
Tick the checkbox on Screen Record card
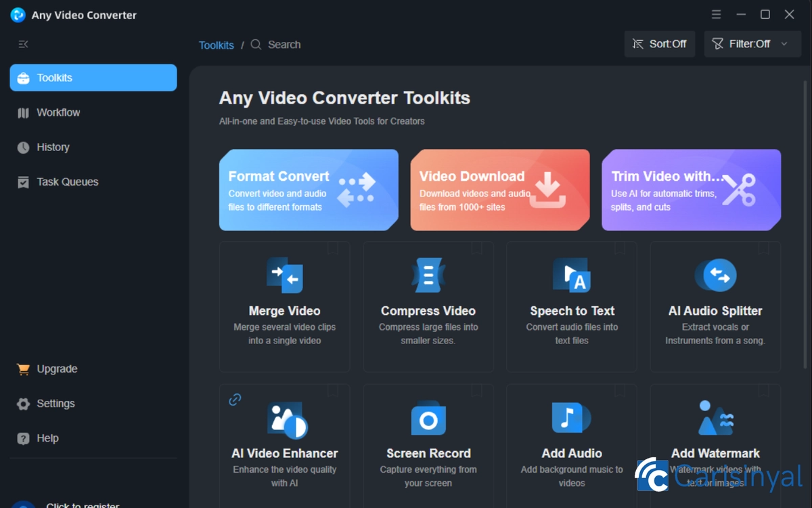tap(476, 391)
